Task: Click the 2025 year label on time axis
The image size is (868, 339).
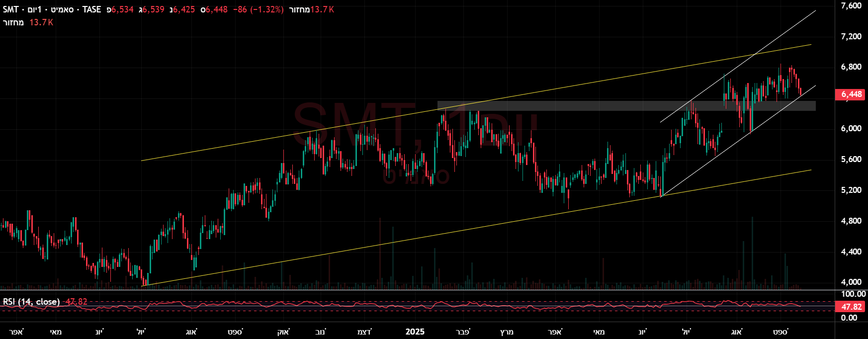Action: click(415, 332)
